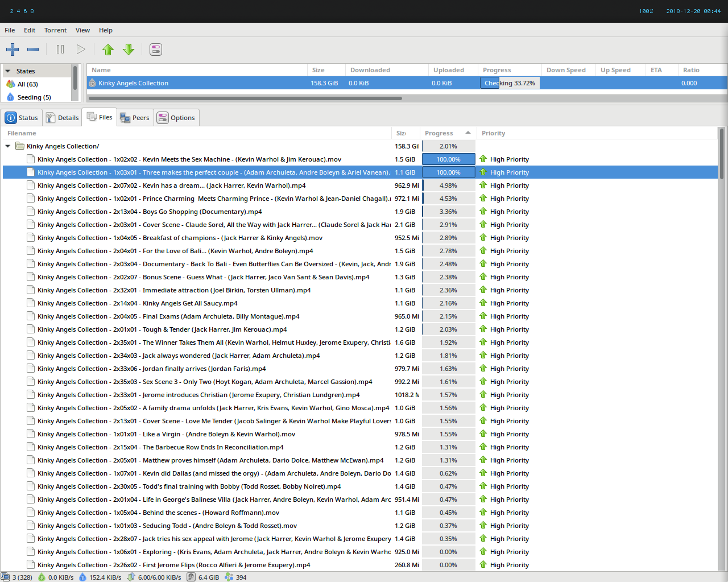Collapse the States section in sidebar
This screenshot has width=728, height=582.
[8, 71]
